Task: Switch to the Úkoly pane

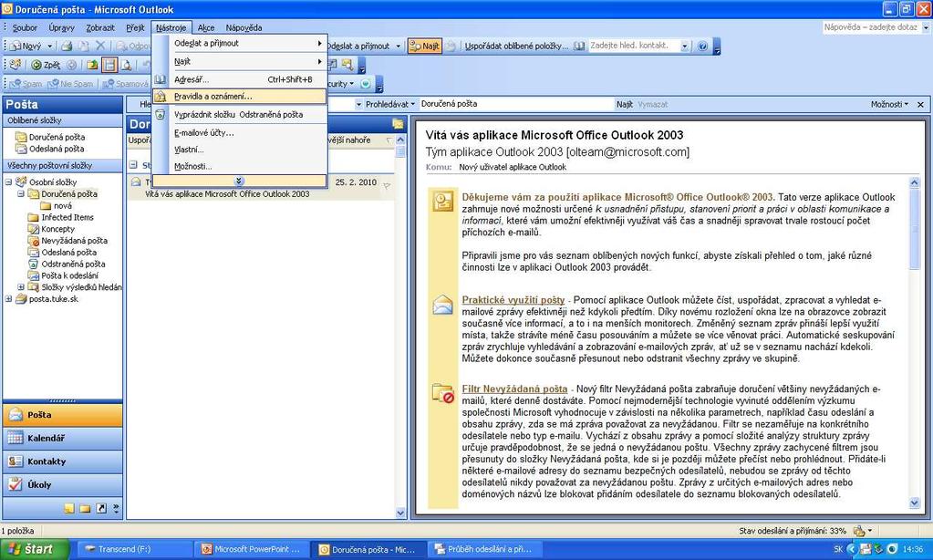Action: tap(63, 484)
